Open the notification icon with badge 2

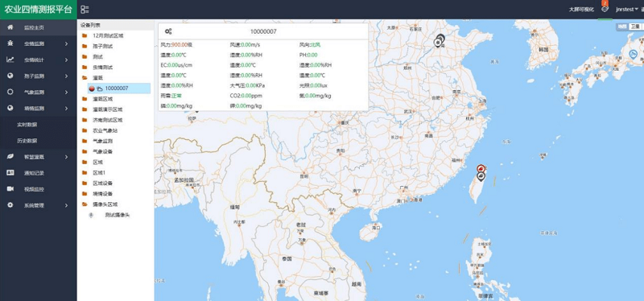tap(605, 9)
